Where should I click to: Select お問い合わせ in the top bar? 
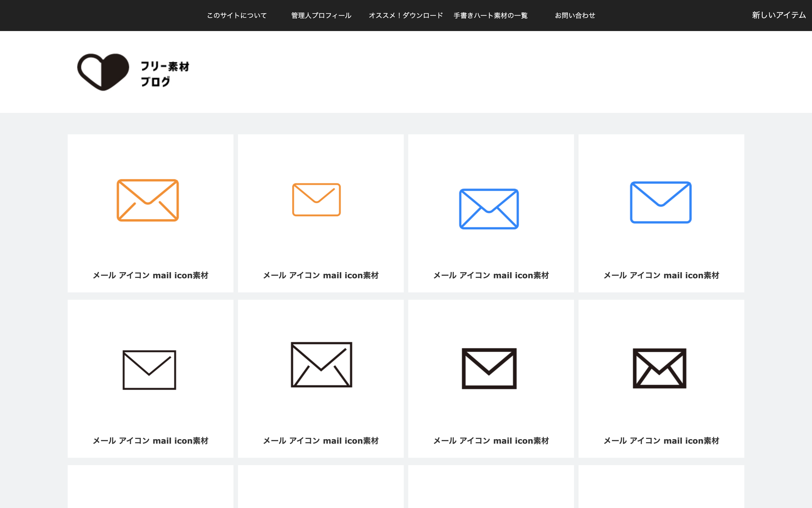click(575, 16)
